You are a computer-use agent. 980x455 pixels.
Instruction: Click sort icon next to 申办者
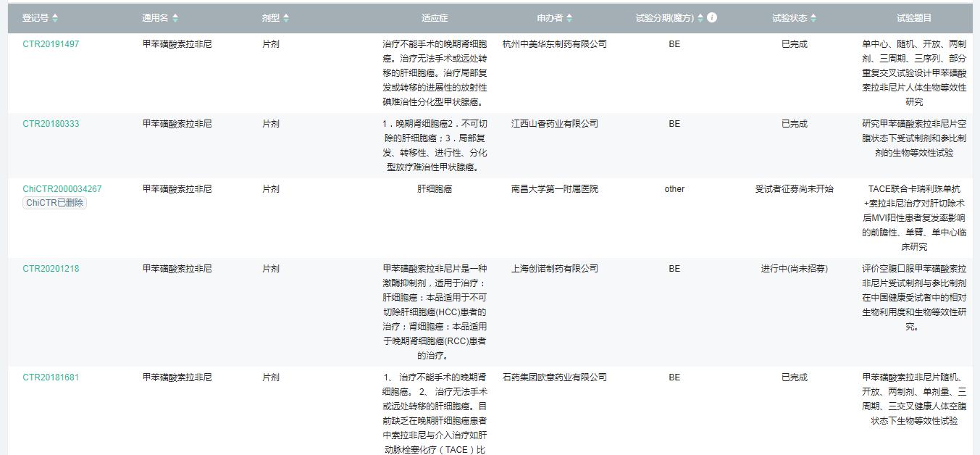pyautogui.click(x=569, y=18)
